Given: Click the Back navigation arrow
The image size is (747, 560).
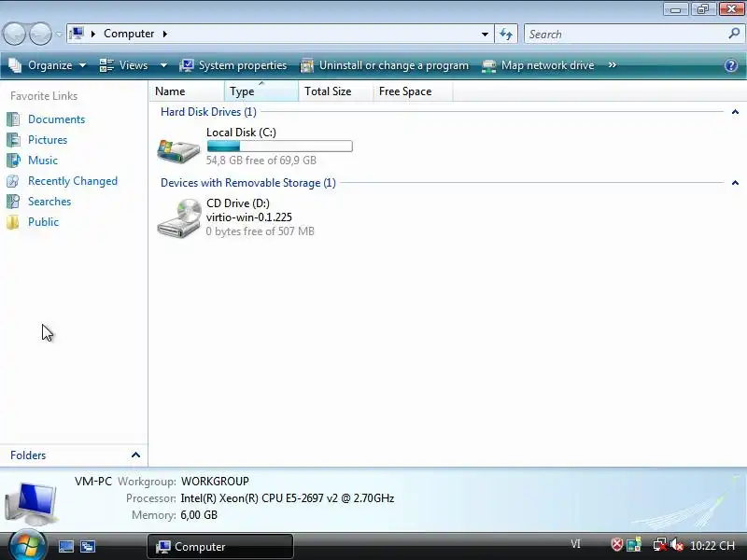Looking at the screenshot, I should point(14,34).
